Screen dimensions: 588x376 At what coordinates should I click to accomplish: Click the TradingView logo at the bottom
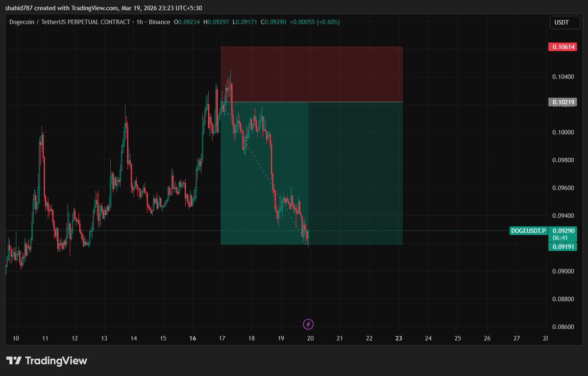(47, 361)
